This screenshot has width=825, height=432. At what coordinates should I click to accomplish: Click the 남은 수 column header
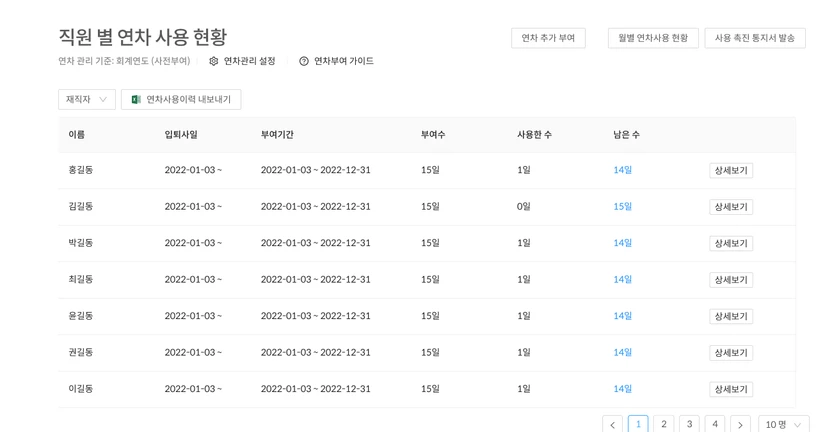(x=626, y=135)
